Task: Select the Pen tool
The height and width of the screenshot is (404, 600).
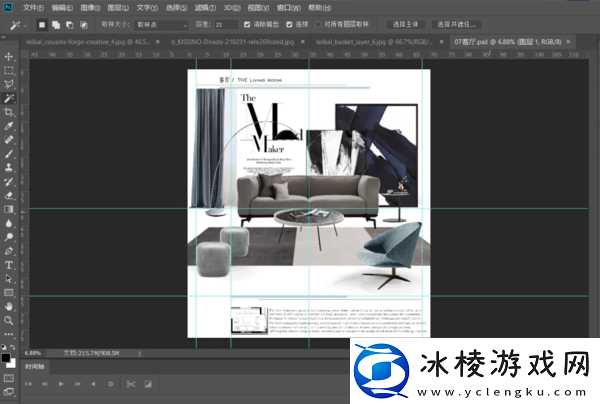Action: click(x=8, y=251)
